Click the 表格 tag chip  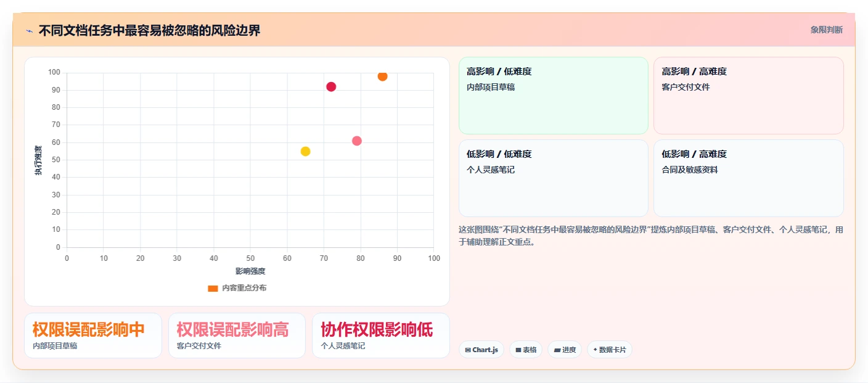[526, 350]
